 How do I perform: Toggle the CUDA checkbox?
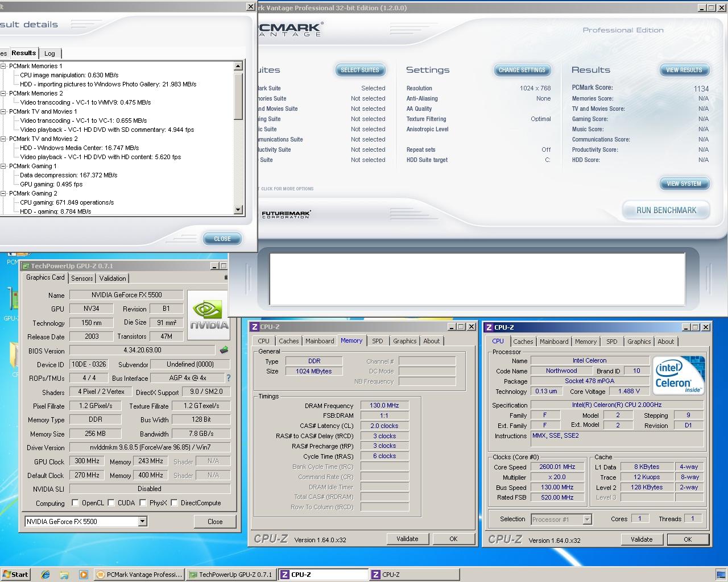click(111, 503)
